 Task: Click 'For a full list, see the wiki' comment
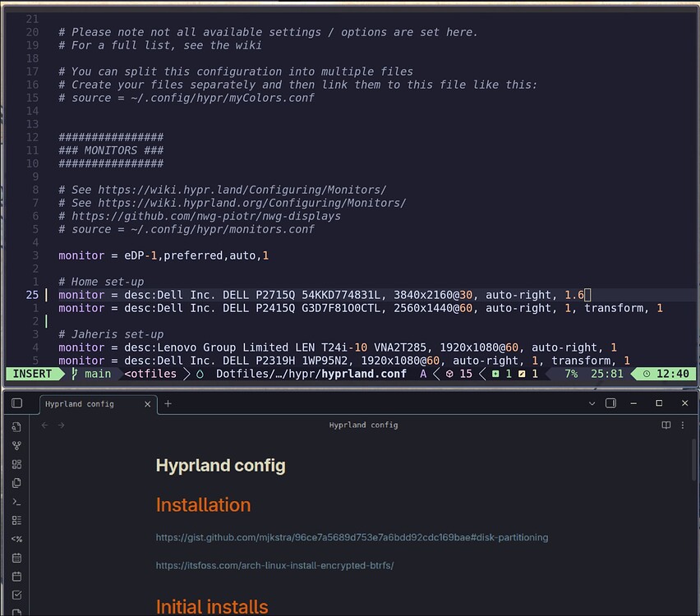(x=160, y=45)
